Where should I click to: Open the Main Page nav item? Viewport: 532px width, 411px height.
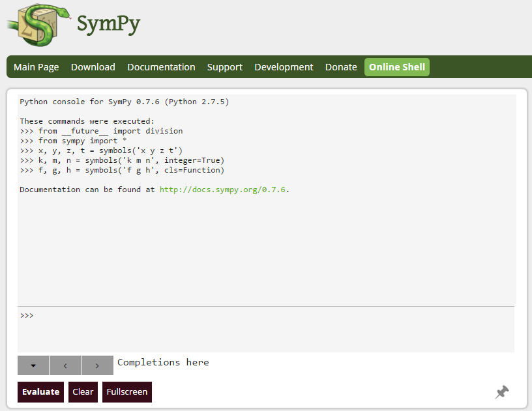[37, 67]
